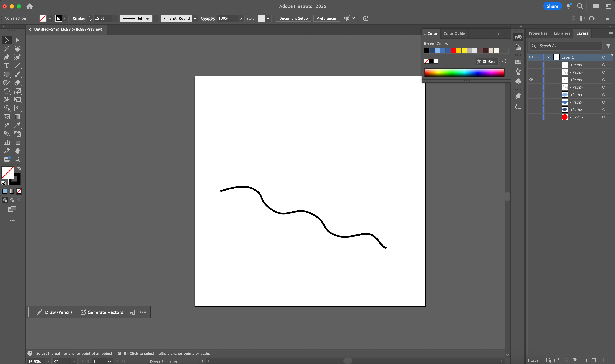Swap fill and stroke colors
This screenshot has height=364, width=615.
click(19, 168)
